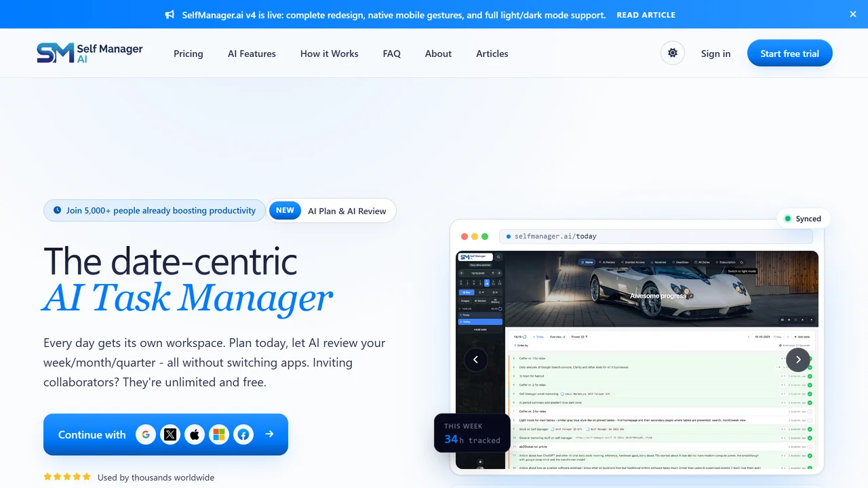Click the "Continue with" label
868x488 pixels.
[92, 434]
